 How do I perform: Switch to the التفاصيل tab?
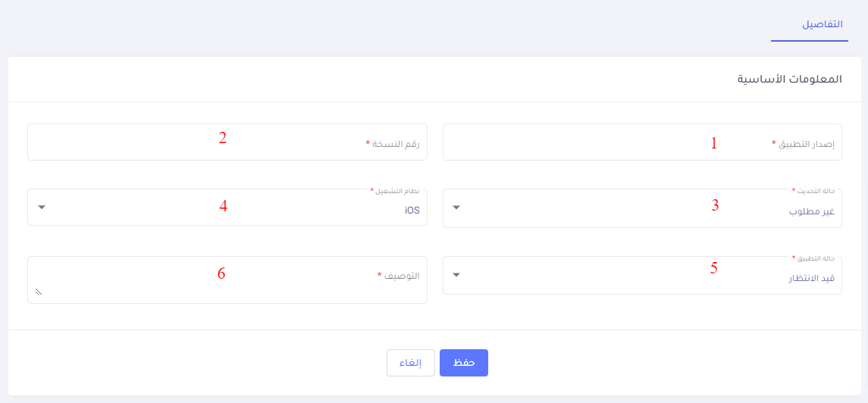(x=823, y=24)
